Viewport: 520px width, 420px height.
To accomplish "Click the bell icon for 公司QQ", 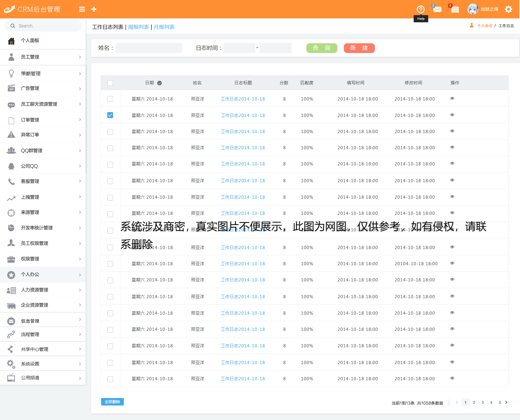I will coord(11,166).
